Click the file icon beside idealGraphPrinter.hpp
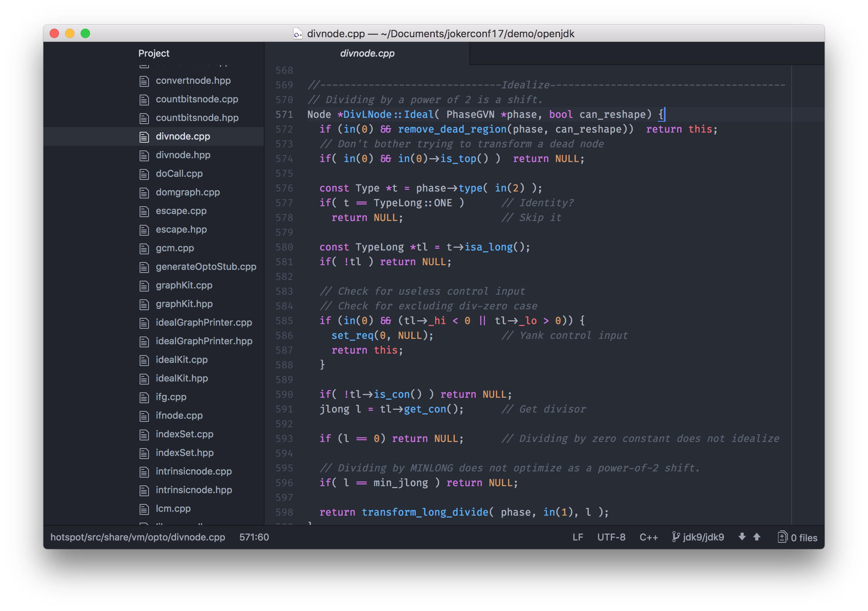868x611 pixels. point(144,342)
